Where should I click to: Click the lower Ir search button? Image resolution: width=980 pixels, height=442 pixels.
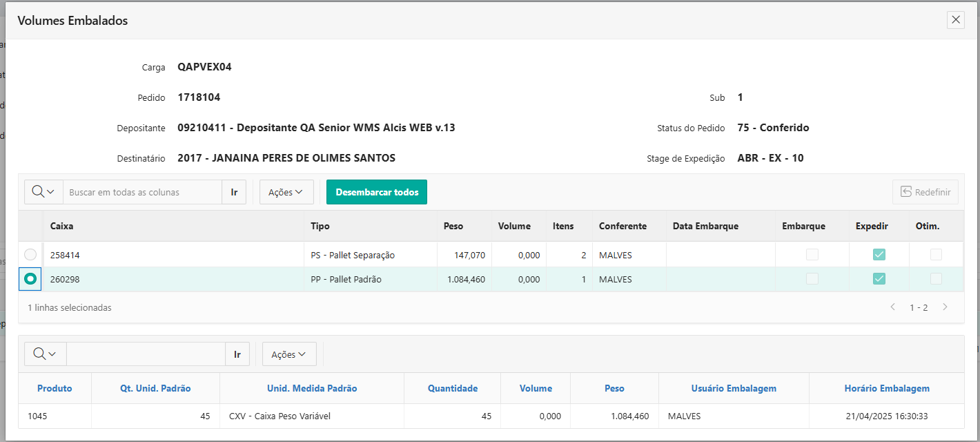click(x=237, y=354)
